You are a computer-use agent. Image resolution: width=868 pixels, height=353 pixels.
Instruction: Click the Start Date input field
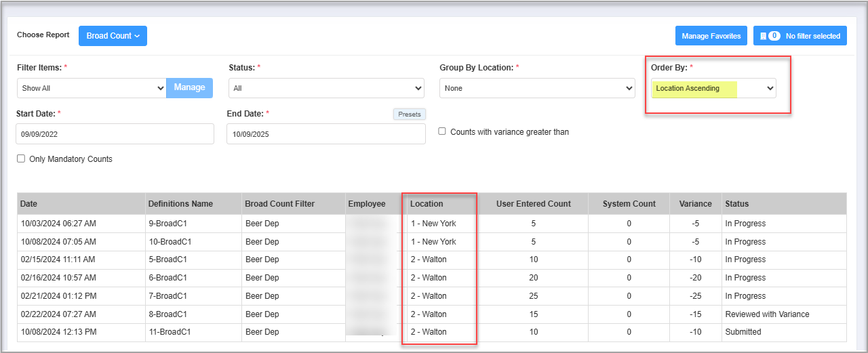click(115, 134)
